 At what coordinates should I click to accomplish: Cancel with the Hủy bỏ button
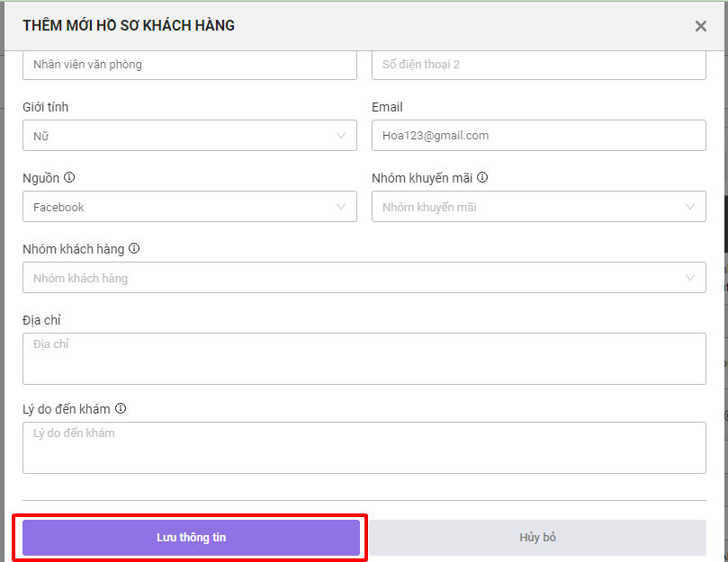pos(537,538)
